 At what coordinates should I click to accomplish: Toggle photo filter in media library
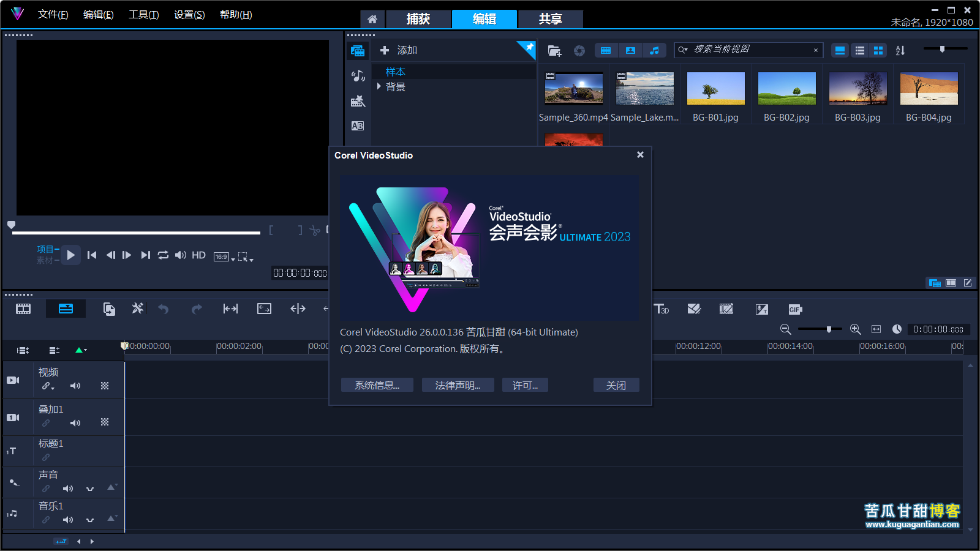coord(630,51)
